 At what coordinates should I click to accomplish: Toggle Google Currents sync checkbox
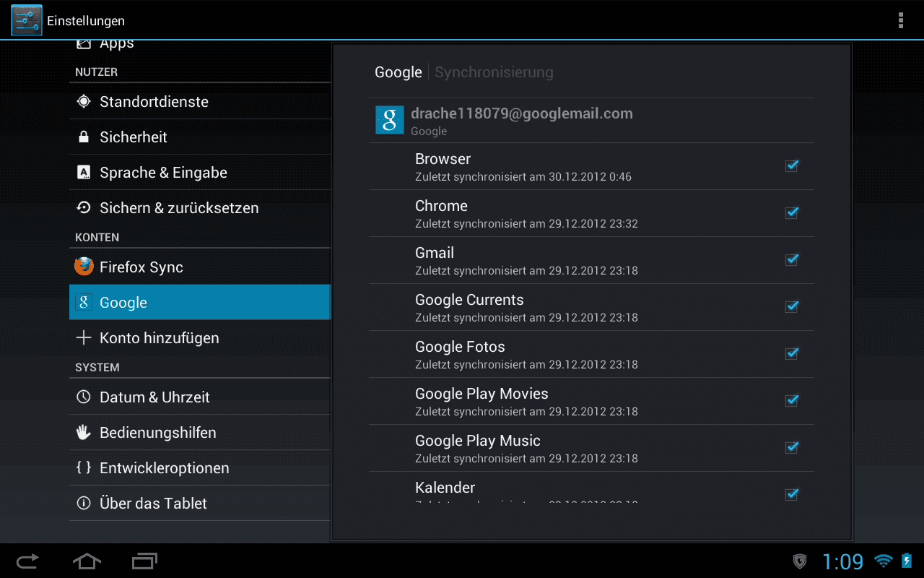tap(792, 306)
